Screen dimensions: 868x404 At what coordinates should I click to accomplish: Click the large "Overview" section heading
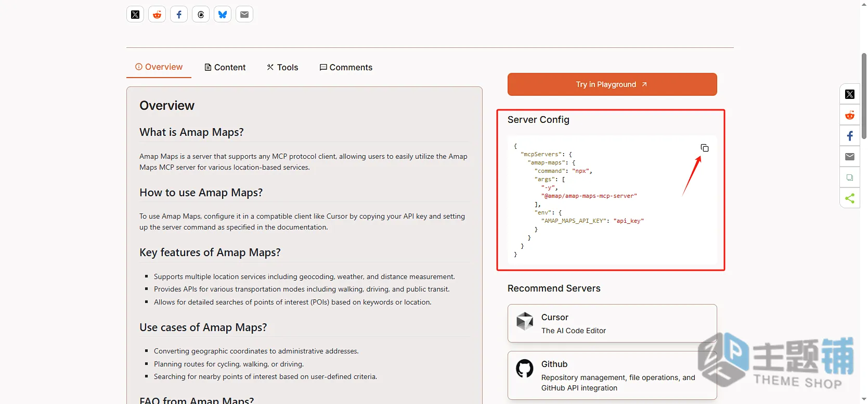[x=167, y=106]
